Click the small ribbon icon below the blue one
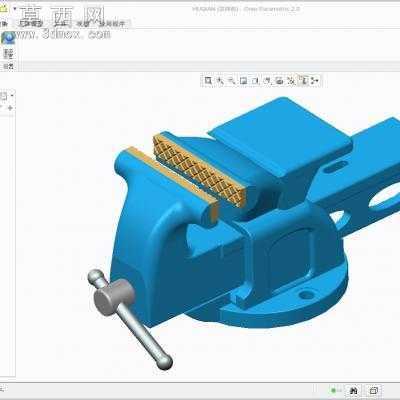400x400 pixels. click(x=8, y=54)
